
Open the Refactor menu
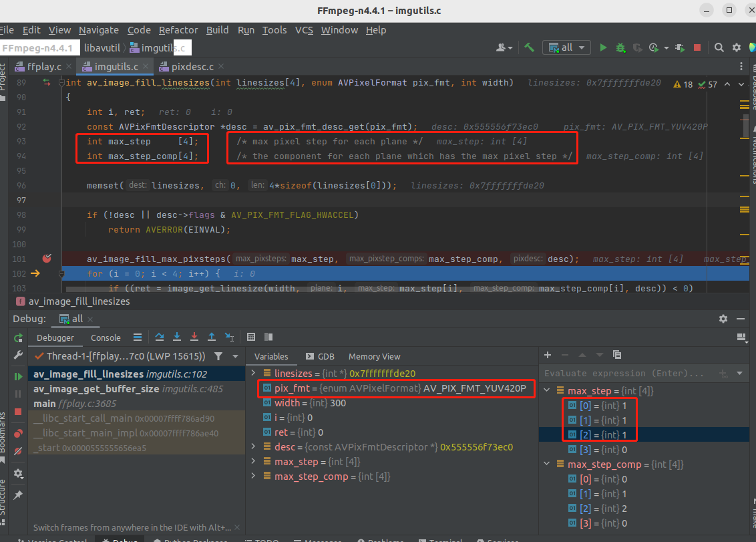[178, 30]
